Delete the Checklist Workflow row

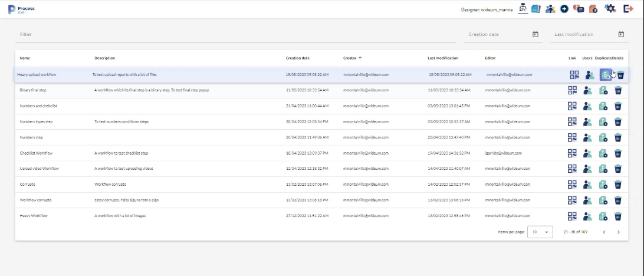click(x=618, y=153)
